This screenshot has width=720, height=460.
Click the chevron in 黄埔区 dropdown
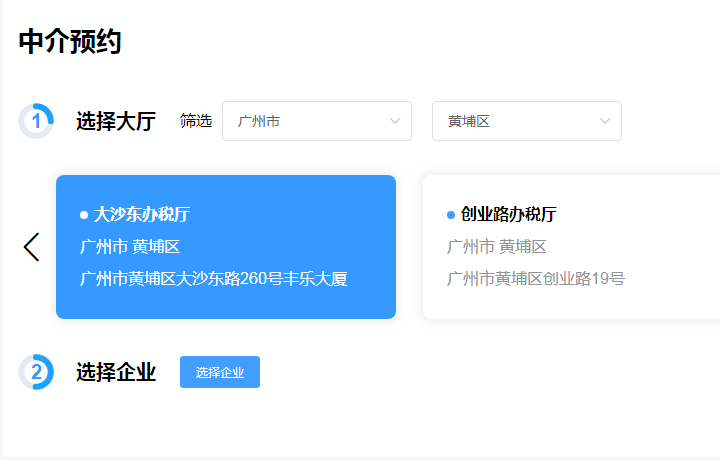click(x=605, y=121)
